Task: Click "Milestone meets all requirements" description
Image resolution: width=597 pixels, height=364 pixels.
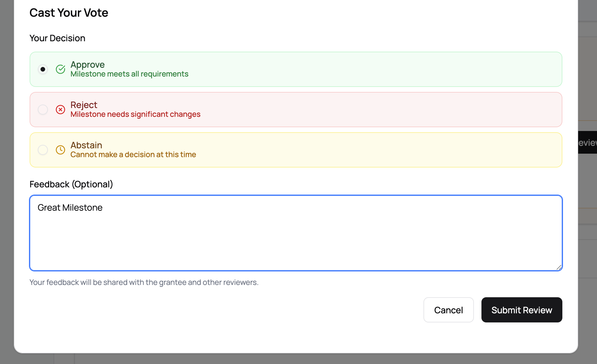Action: coord(129,74)
